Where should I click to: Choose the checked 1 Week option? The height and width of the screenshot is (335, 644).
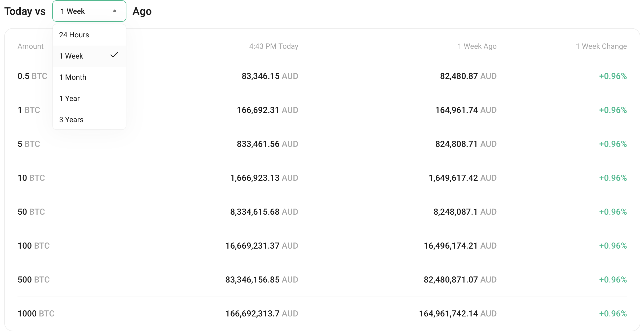coord(71,56)
